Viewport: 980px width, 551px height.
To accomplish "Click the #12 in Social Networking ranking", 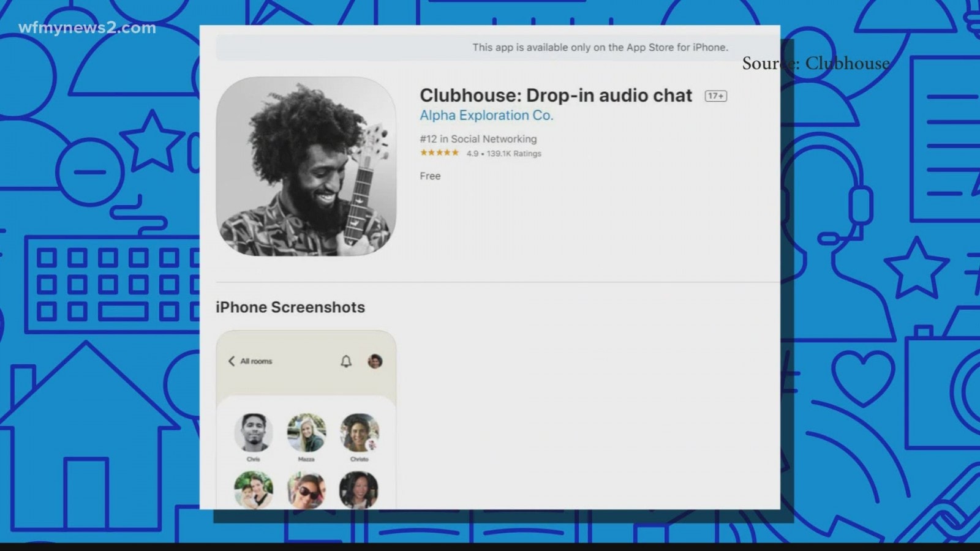I will pyautogui.click(x=478, y=139).
